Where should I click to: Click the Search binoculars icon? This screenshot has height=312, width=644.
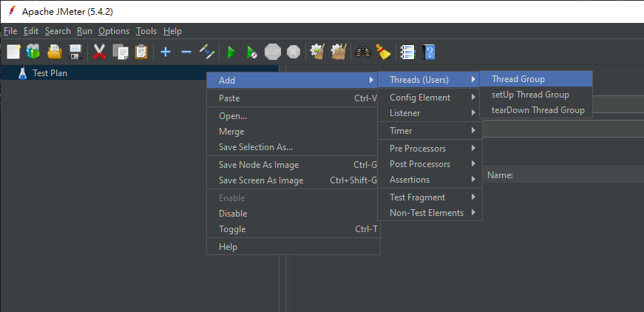pos(363,52)
